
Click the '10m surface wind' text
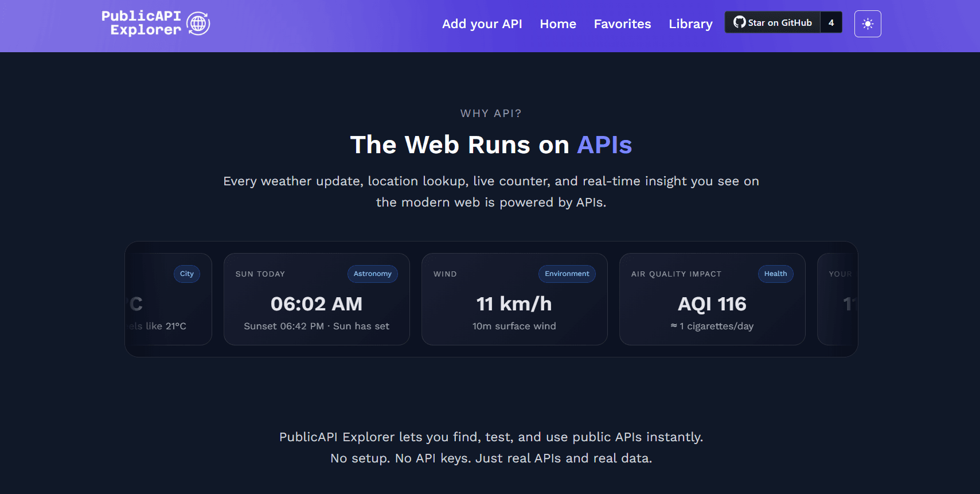[514, 326]
